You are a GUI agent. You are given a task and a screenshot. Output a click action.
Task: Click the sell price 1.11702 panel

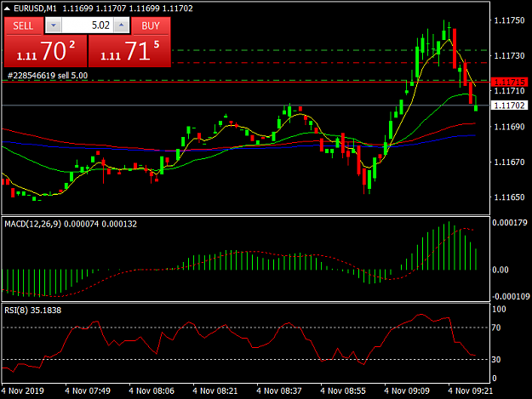pos(45,51)
